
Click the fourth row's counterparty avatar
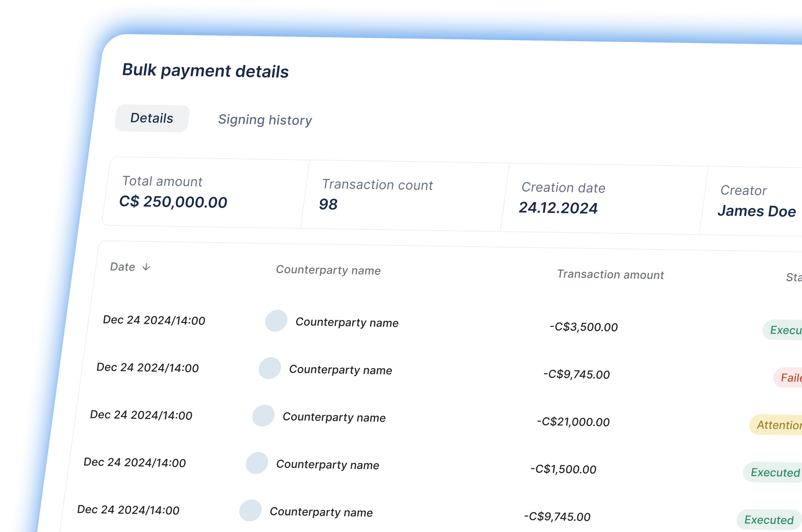257,463
